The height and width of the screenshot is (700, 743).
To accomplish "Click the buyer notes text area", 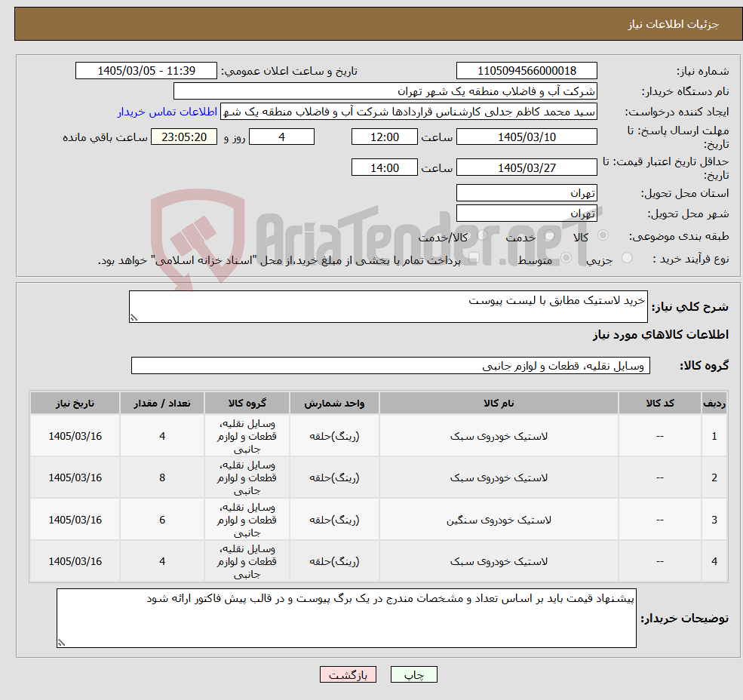I will [346, 618].
